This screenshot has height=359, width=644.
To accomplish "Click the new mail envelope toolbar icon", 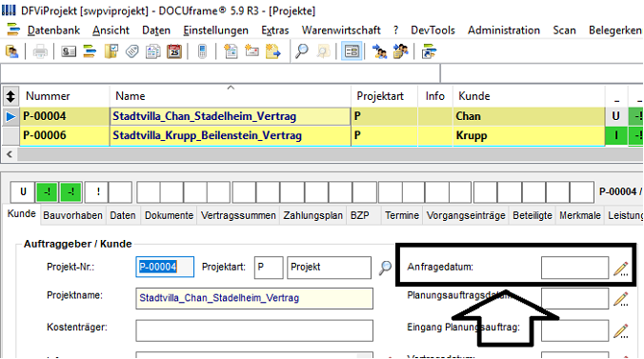I will pos(252,51).
